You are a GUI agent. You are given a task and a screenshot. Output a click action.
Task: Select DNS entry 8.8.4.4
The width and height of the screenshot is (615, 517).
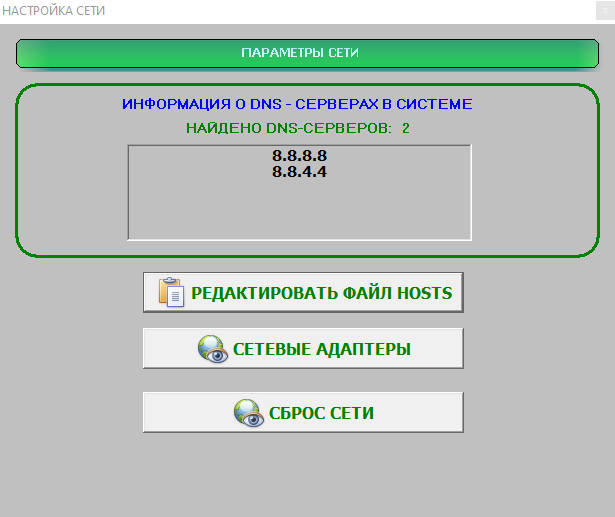click(300, 172)
